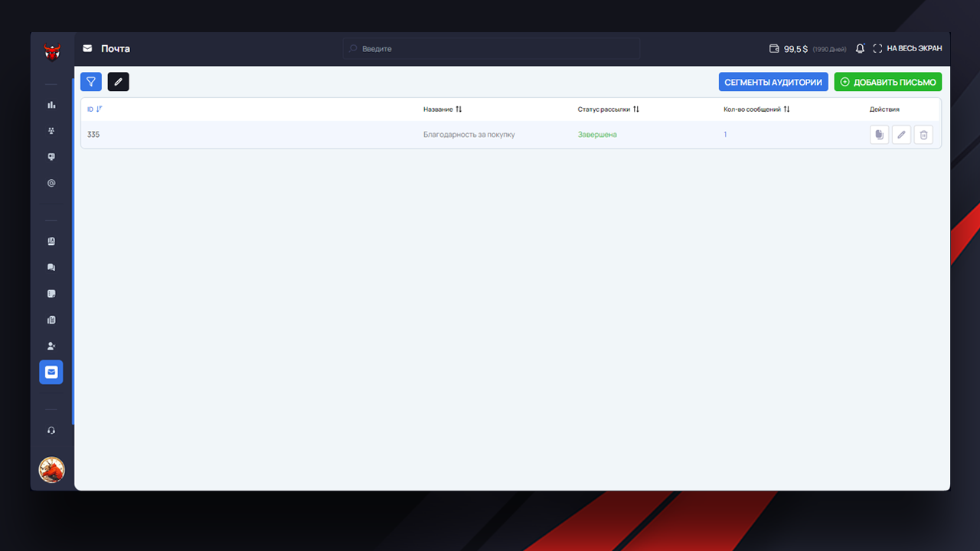This screenshot has width=980, height=551.
Task: Click the red bull logo in sidebar
Action: tap(52, 52)
